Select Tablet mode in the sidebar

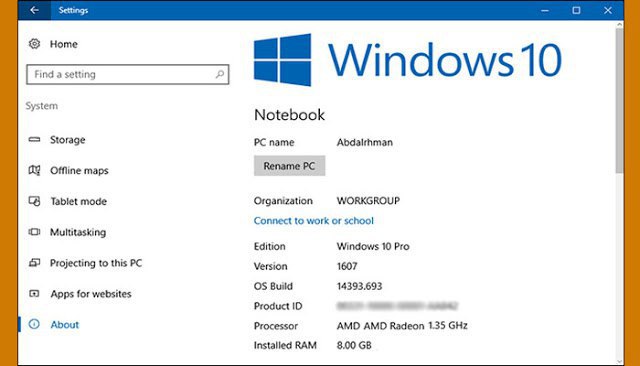pyautogui.click(x=78, y=202)
